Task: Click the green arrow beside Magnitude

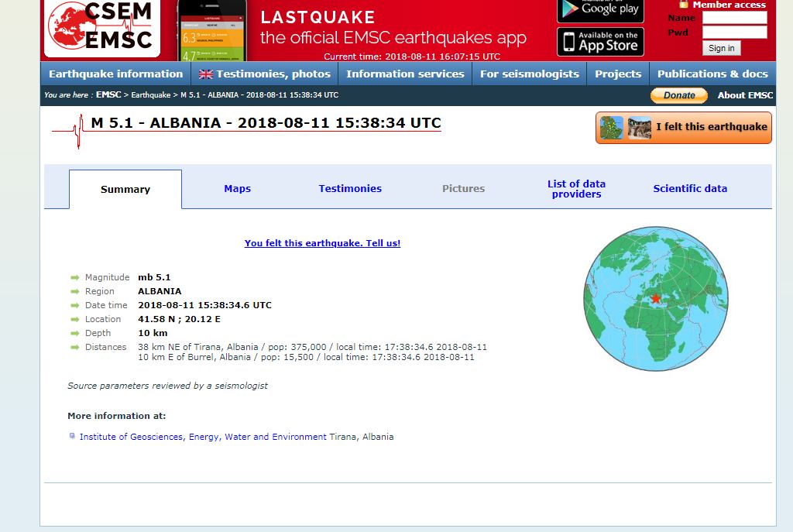Action: pyautogui.click(x=75, y=278)
